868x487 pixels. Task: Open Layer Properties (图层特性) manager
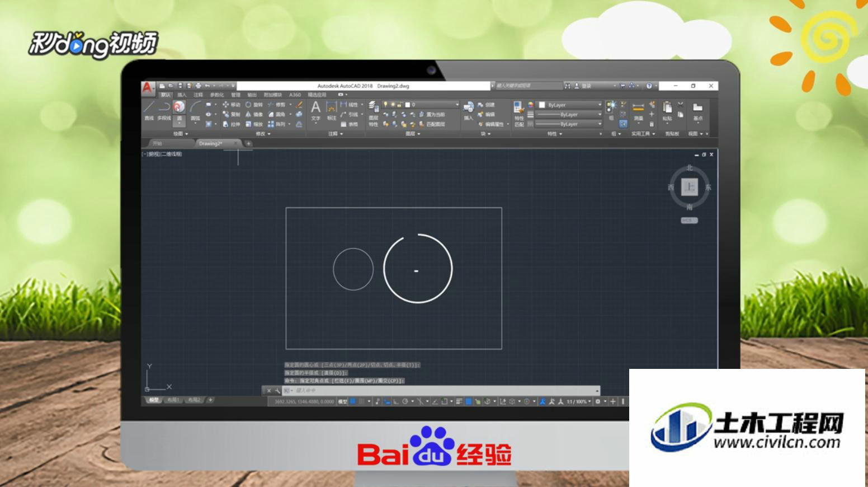click(373, 114)
